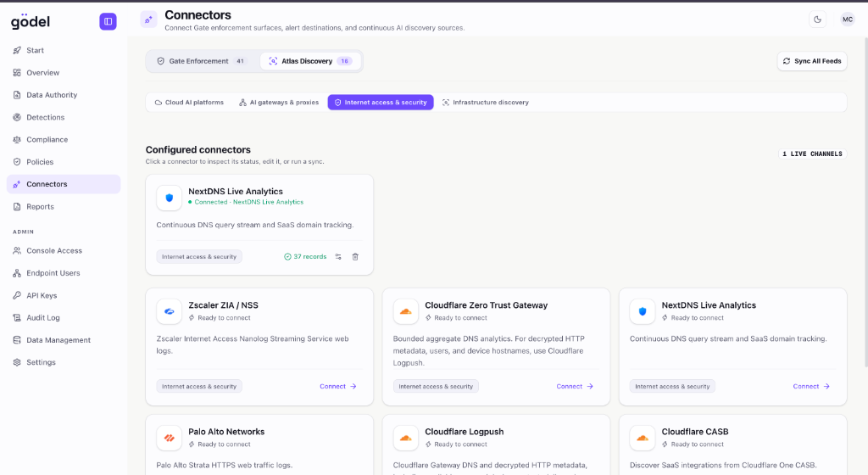Open the Compliance page
This screenshot has height=475, width=868.
pos(64,139)
